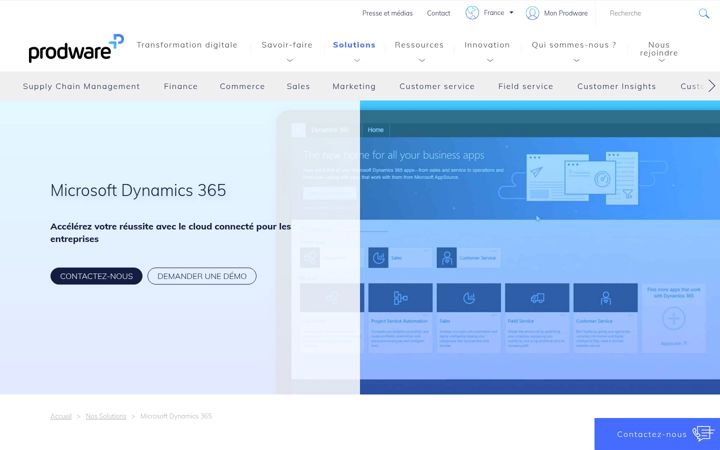
Task: Open Presse et médias link
Action: pos(388,13)
